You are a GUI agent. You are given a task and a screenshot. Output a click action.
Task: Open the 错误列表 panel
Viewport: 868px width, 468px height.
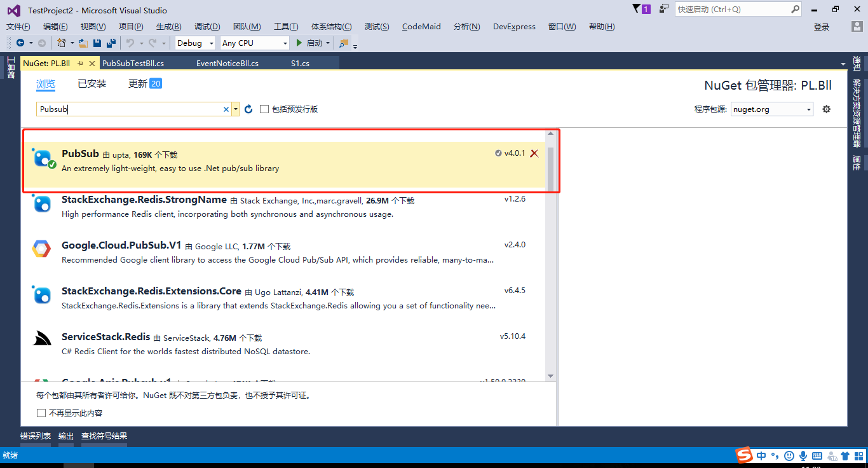pos(36,436)
